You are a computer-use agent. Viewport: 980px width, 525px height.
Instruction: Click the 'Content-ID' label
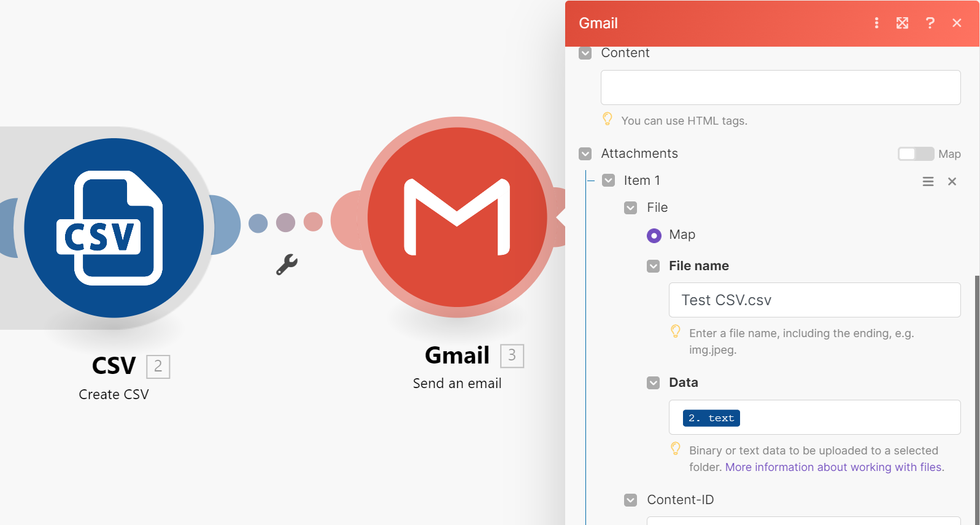pyautogui.click(x=681, y=500)
